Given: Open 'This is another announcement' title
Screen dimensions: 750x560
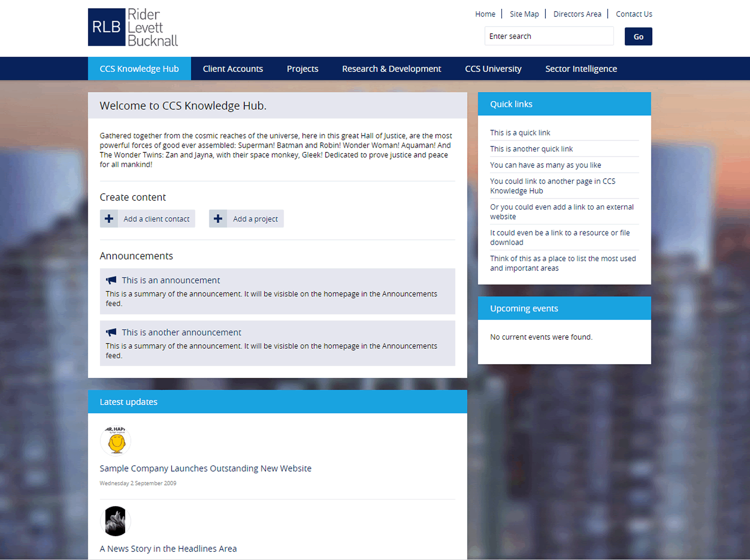Looking at the screenshot, I should [x=181, y=332].
